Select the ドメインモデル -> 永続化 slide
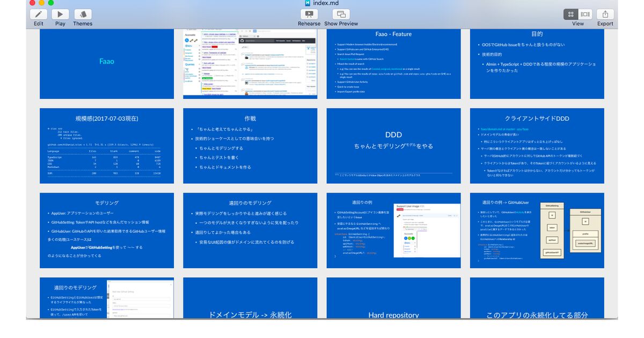This screenshot has width=644, height=338. [x=250, y=298]
